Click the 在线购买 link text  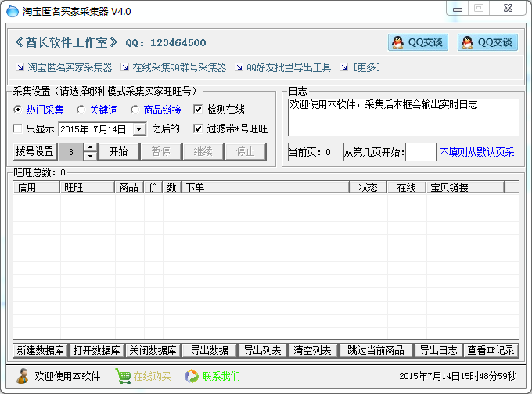click(x=152, y=376)
